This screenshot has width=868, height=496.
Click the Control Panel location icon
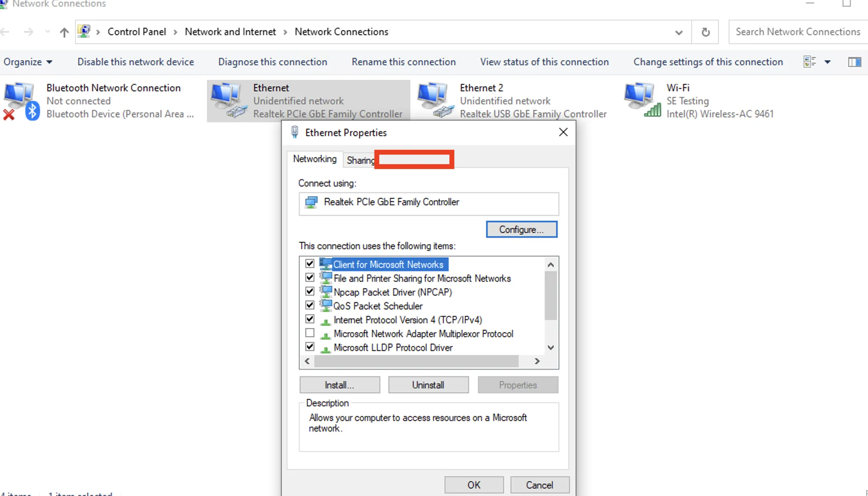84,31
